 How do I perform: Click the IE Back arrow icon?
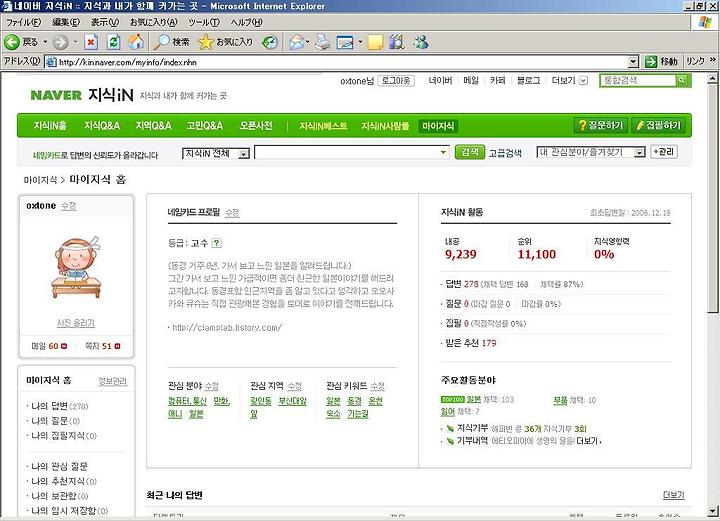point(12,42)
